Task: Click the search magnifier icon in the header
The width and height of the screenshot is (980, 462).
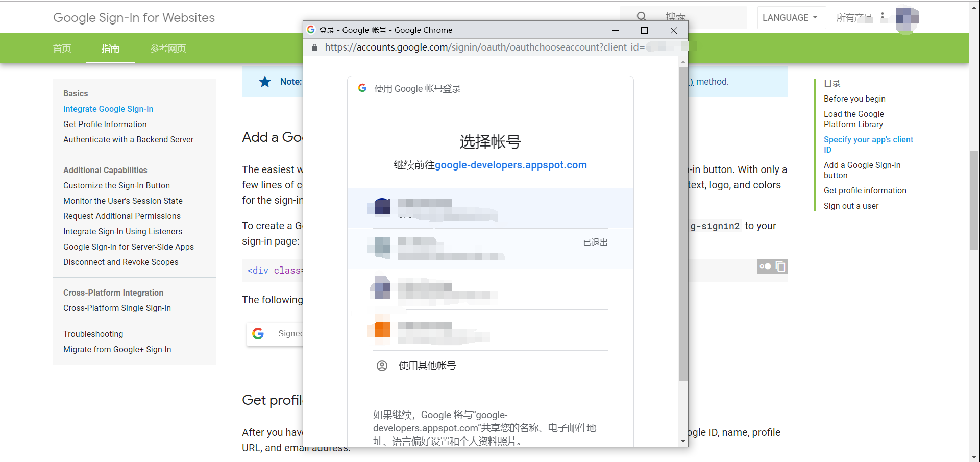Action: pyautogui.click(x=641, y=16)
